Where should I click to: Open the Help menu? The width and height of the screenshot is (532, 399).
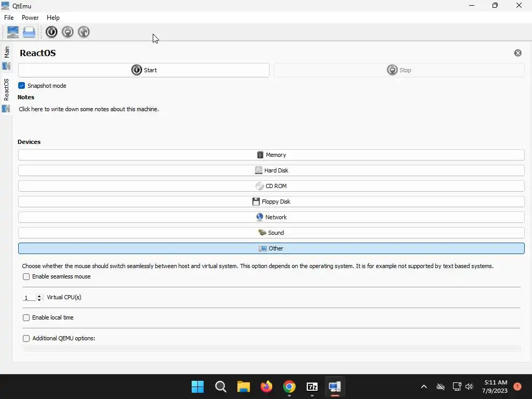point(53,18)
